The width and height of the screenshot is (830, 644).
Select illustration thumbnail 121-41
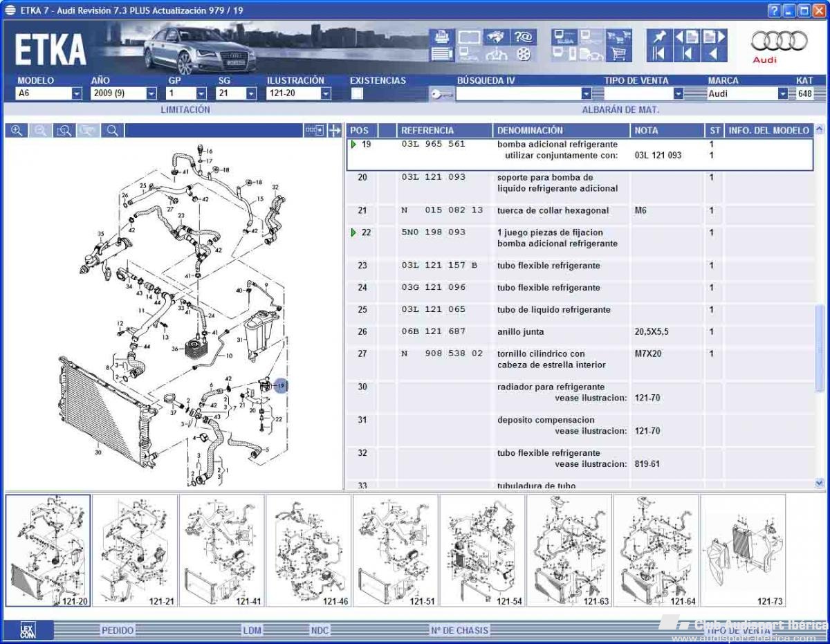(222, 551)
